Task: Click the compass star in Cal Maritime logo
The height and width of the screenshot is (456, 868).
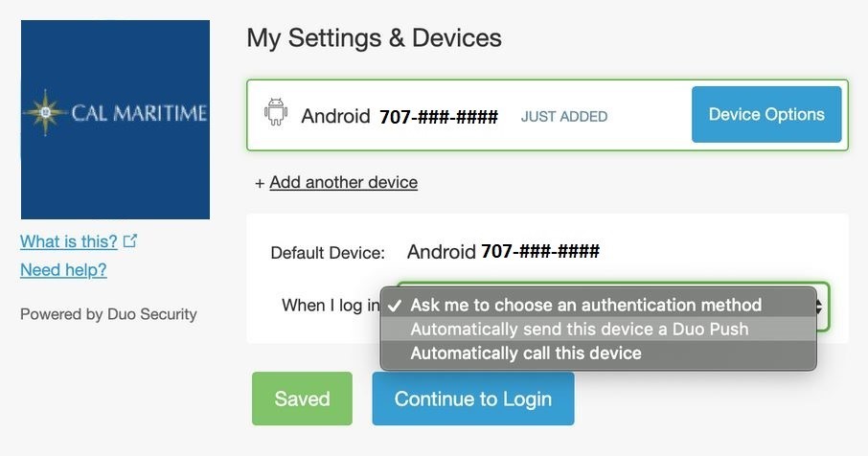Action: pyautogui.click(x=45, y=113)
